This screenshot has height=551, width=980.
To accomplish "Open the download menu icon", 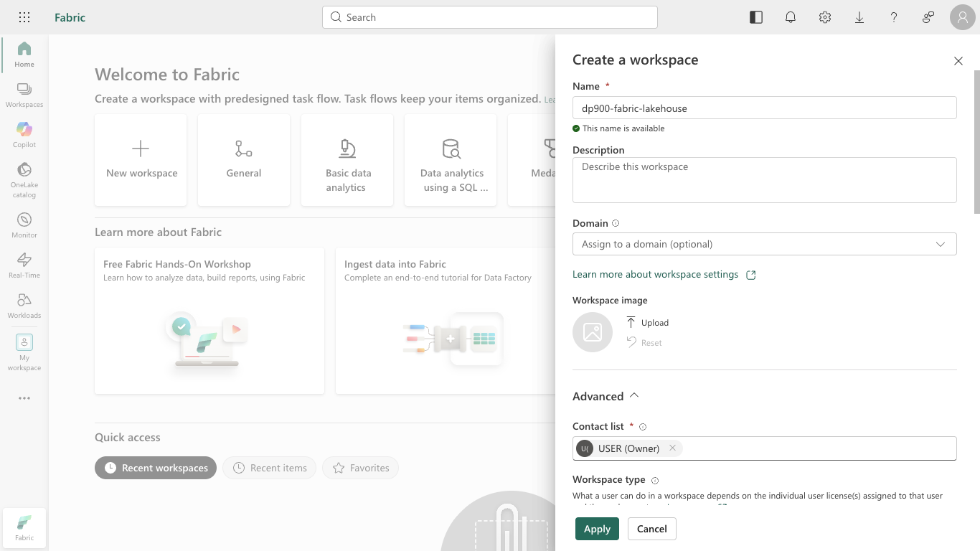I will click(x=859, y=17).
